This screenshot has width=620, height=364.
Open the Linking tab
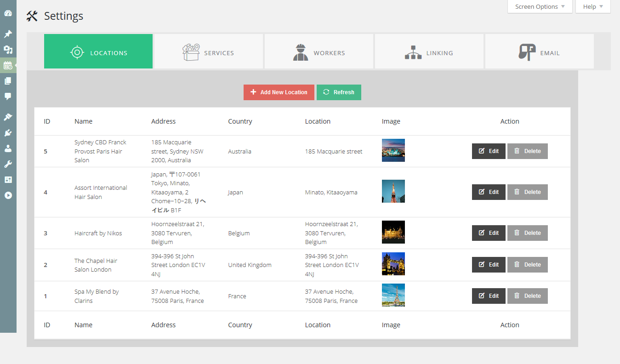(x=429, y=51)
